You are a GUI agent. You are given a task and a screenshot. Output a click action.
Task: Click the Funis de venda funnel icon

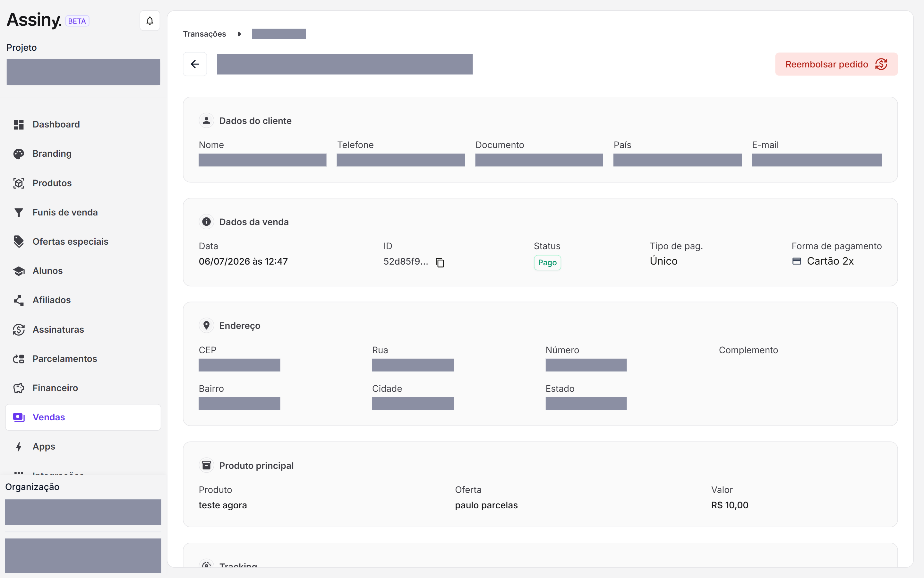[19, 212]
